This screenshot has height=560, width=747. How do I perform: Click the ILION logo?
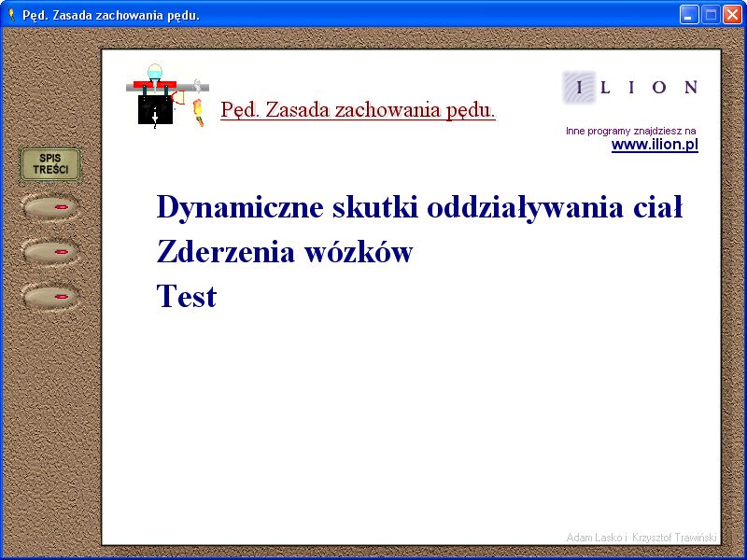pyautogui.click(x=630, y=87)
